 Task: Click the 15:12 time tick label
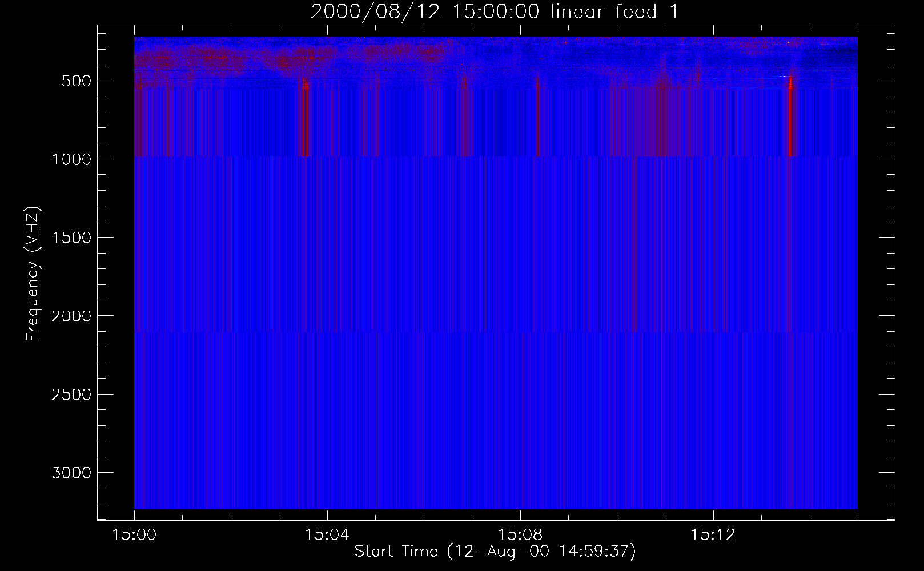713,535
